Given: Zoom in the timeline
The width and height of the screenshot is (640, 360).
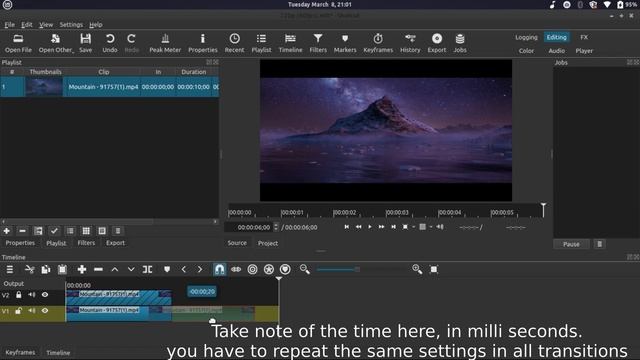Looking at the screenshot, I should (417, 269).
